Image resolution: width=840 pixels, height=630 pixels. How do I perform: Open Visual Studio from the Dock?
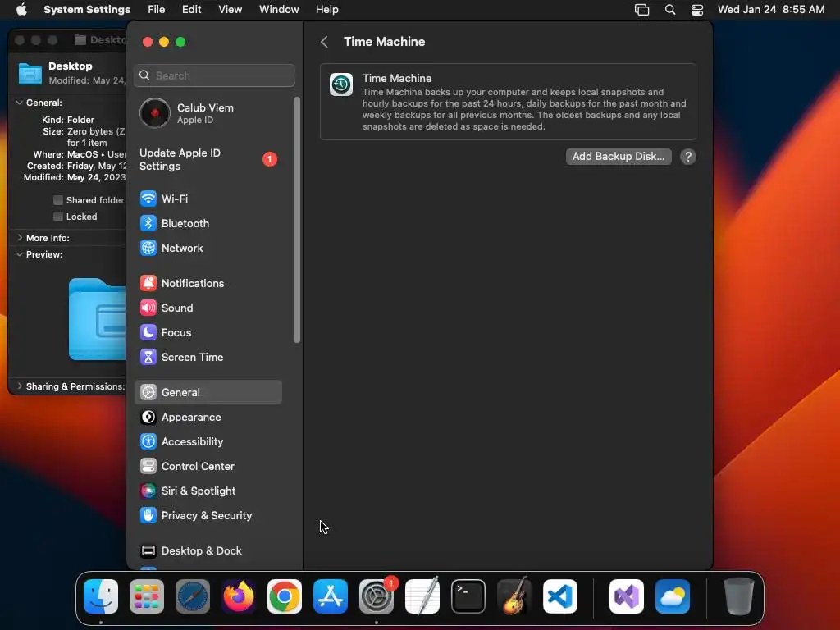627,596
